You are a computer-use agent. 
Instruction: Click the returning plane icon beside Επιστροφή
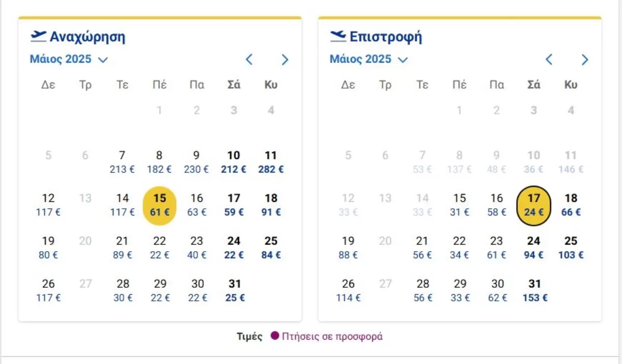click(338, 36)
